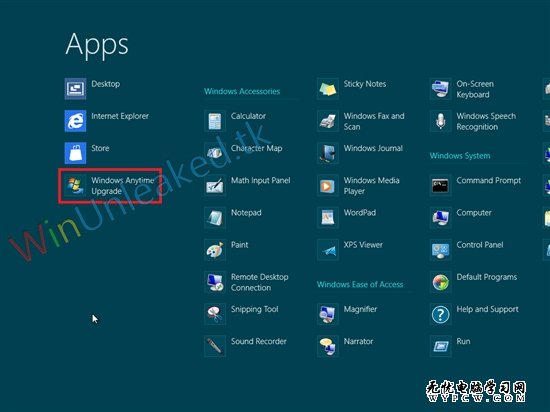Click 'Windows Fax and Scan' text
The width and height of the screenshot is (550, 412).
374,121
